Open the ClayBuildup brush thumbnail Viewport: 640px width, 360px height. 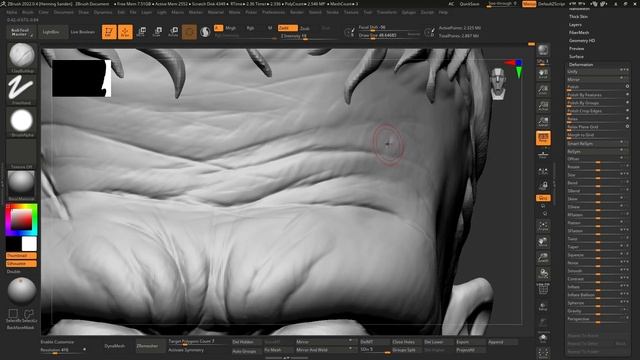pos(22,58)
